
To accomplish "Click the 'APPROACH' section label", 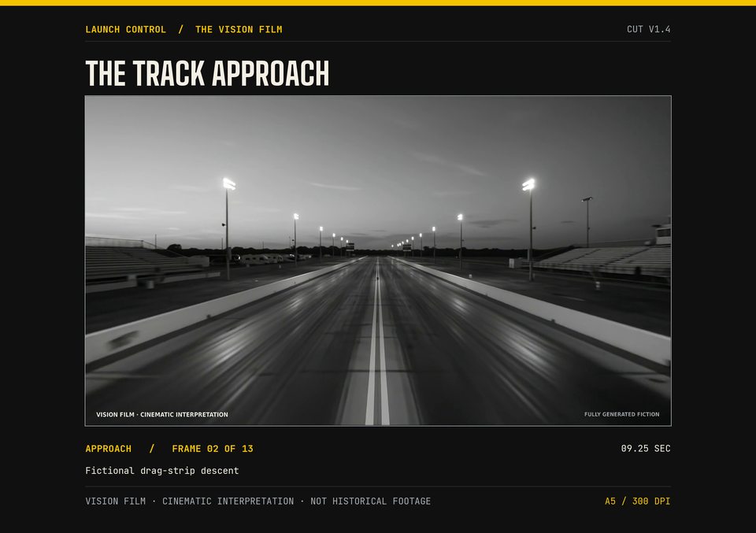I will tap(109, 449).
